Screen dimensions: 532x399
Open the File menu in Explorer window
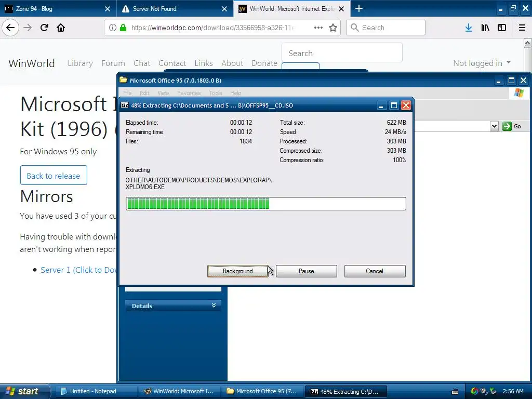[x=128, y=93]
